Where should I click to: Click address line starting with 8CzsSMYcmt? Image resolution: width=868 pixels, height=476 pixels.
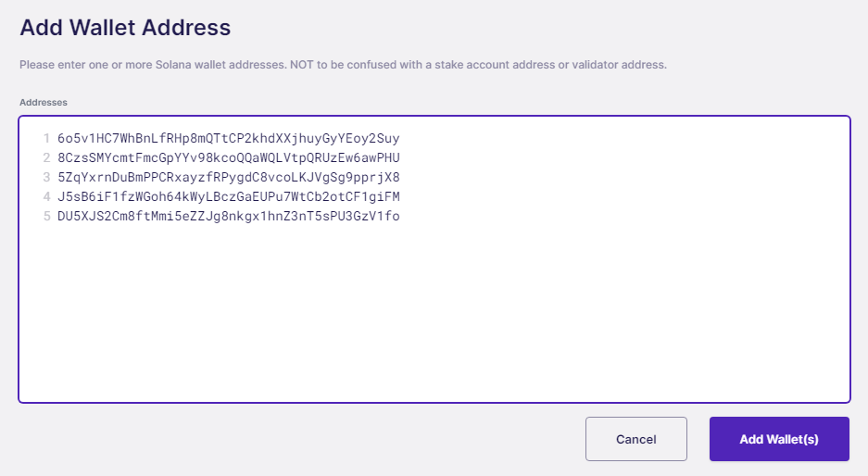(229, 157)
